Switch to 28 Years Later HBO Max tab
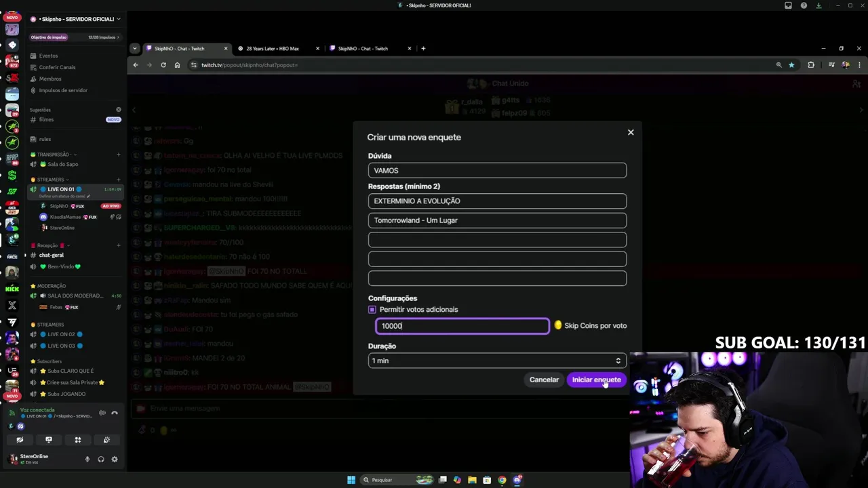This screenshot has width=868, height=488. pyautogui.click(x=273, y=49)
